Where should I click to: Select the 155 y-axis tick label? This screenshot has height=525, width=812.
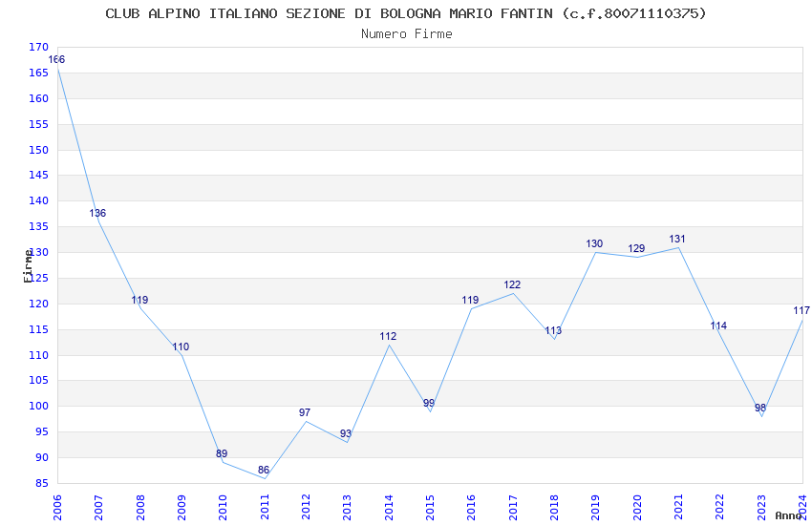[x=39, y=124]
